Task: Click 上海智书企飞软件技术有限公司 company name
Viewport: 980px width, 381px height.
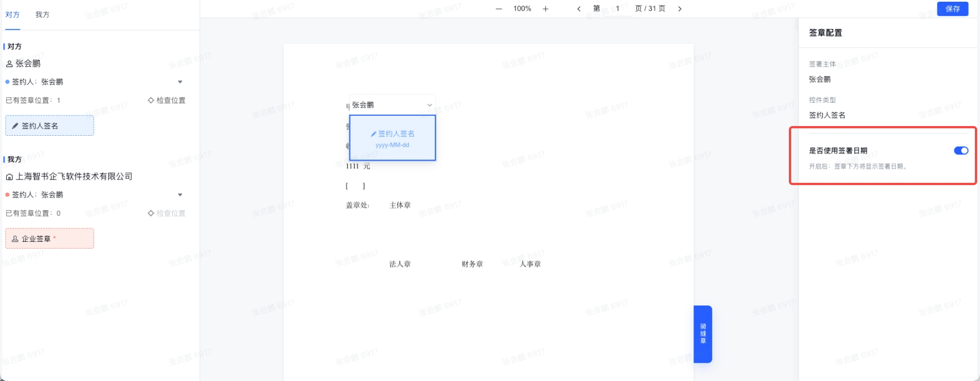Action: (x=74, y=177)
